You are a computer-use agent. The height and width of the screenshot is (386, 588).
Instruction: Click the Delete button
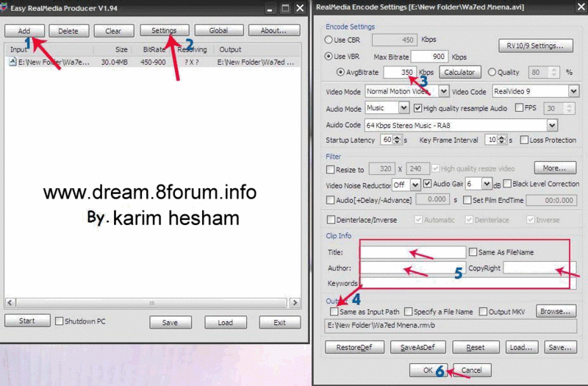pos(68,31)
